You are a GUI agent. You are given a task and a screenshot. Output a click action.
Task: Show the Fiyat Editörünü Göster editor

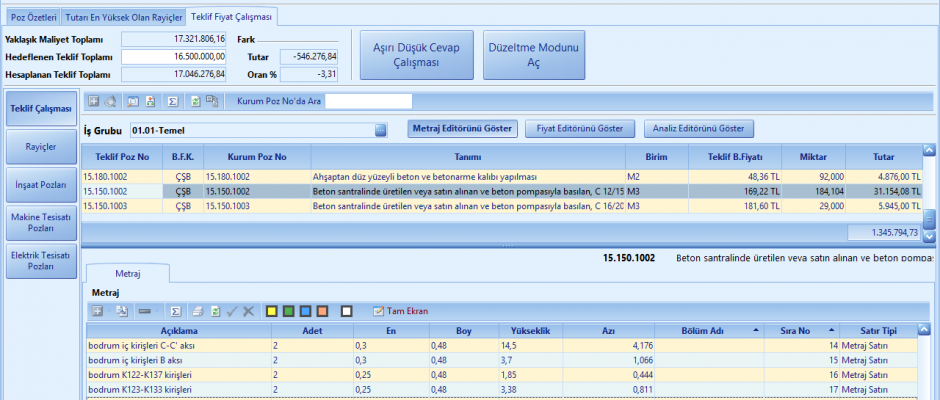click(579, 128)
